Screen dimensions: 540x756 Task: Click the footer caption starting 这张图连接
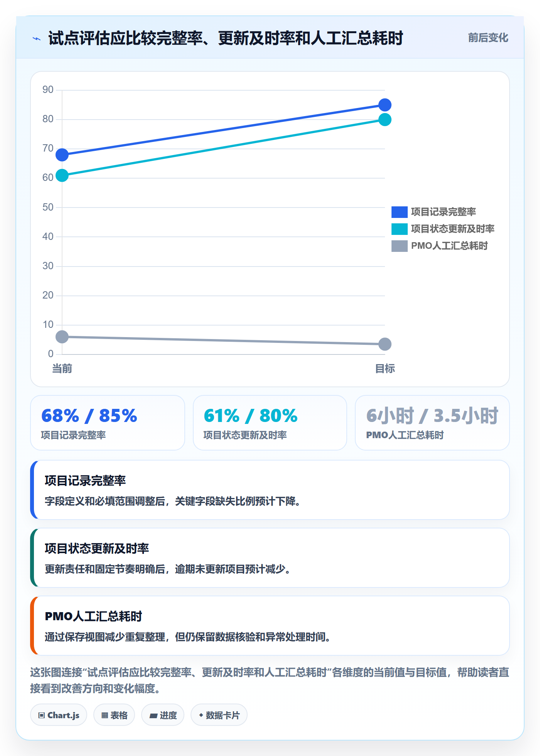(x=270, y=680)
